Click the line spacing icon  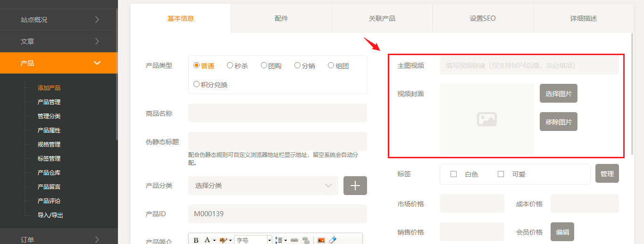pos(278,240)
